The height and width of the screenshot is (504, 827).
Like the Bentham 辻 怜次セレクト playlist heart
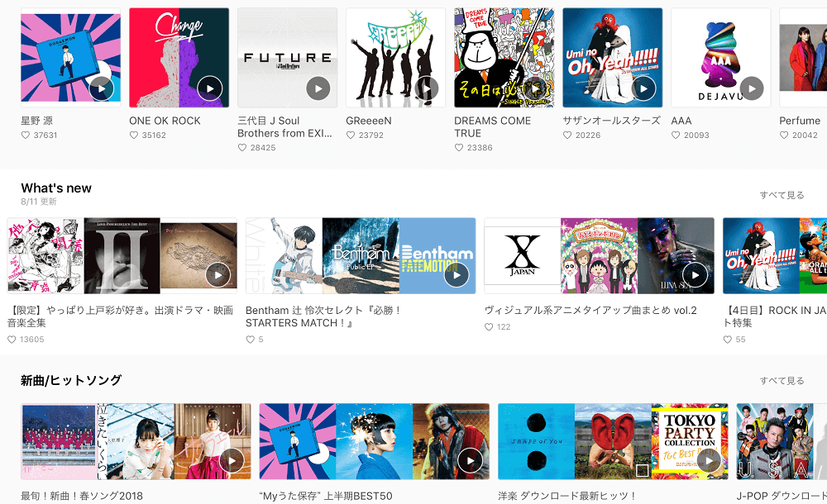coord(250,340)
